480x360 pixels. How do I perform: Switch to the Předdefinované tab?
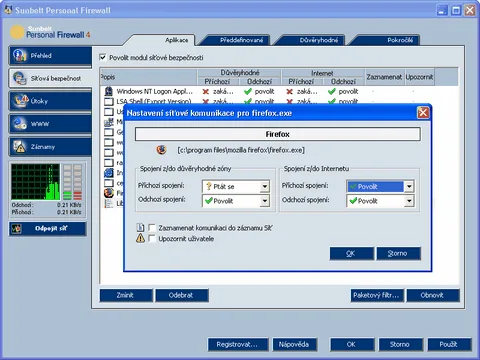pyautogui.click(x=241, y=40)
